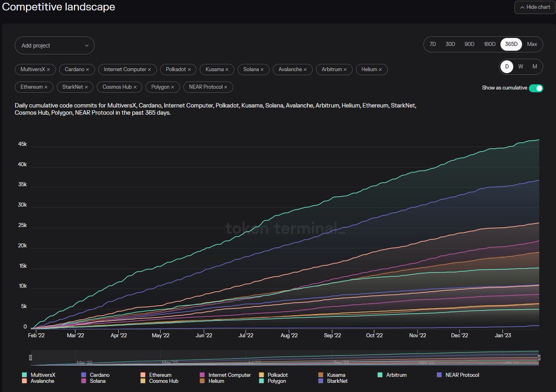Remove the Solana chip via its x
The height and width of the screenshot is (392, 556).
[x=262, y=70]
